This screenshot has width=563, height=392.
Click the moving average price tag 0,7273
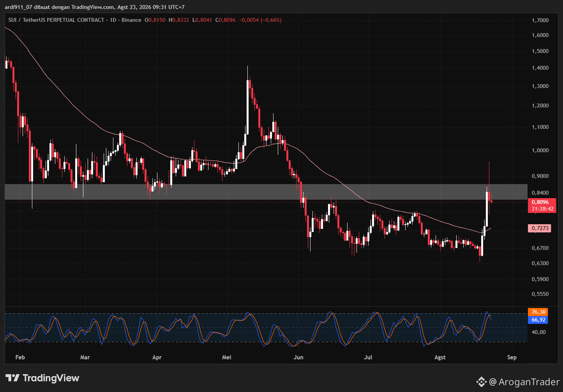point(539,228)
